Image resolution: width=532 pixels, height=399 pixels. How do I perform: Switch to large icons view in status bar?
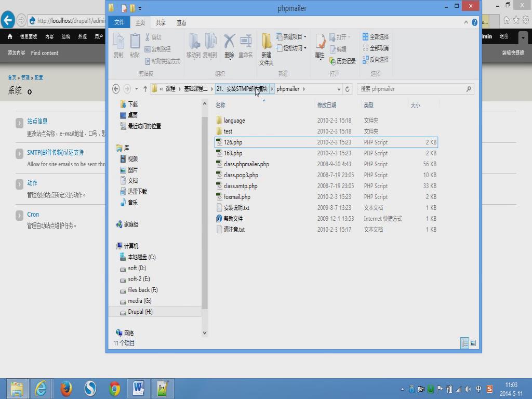[473, 343]
